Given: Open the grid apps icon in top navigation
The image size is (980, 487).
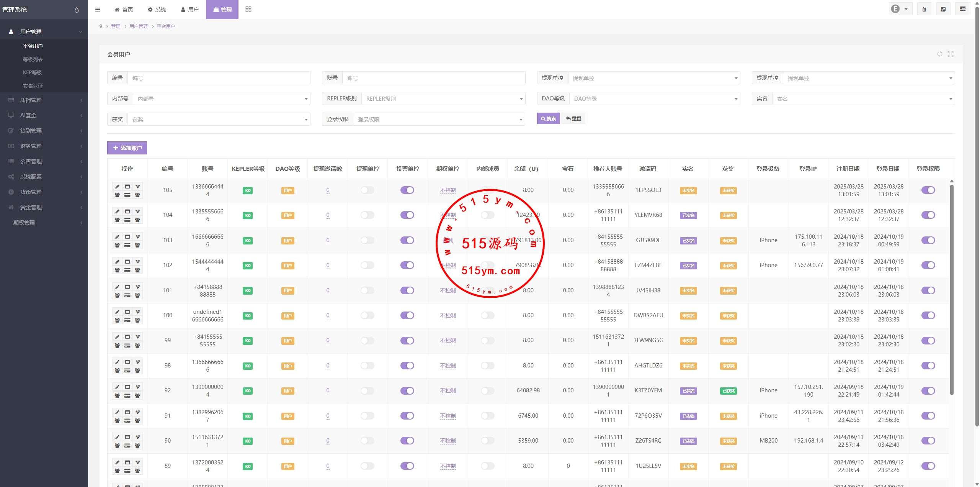Looking at the screenshot, I should coord(248,9).
